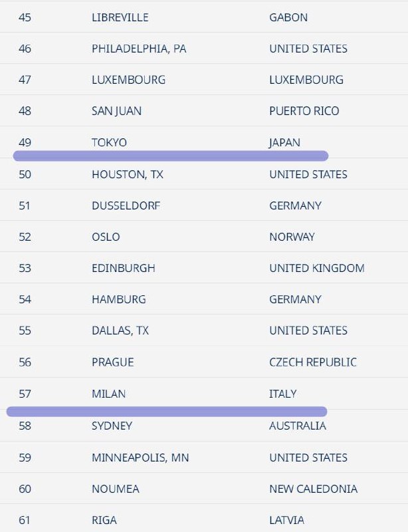
Task: Click the PUERTO RICO country cell
Action: point(304,111)
